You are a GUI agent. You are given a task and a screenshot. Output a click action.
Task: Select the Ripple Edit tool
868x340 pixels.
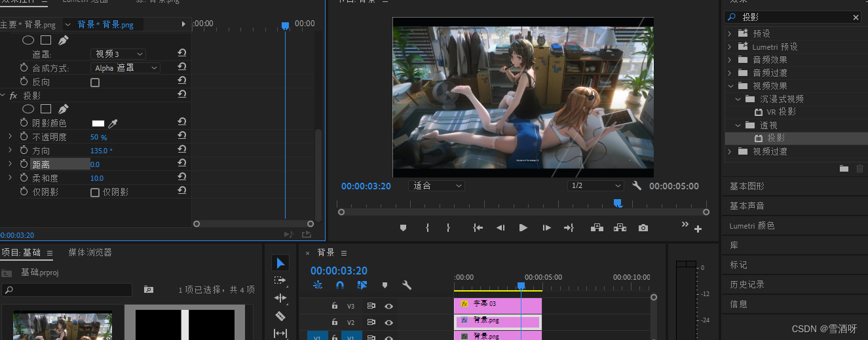click(x=280, y=298)
